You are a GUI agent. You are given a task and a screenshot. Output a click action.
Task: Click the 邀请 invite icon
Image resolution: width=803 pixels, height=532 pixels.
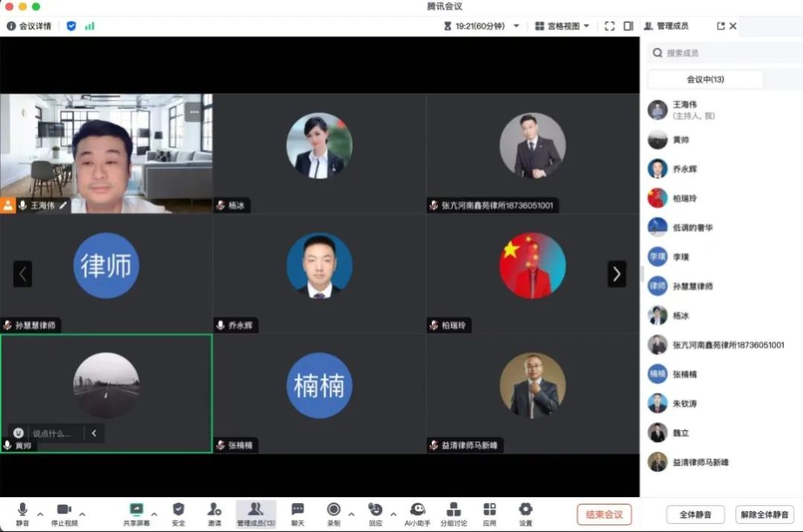click(x=214, y=510)
